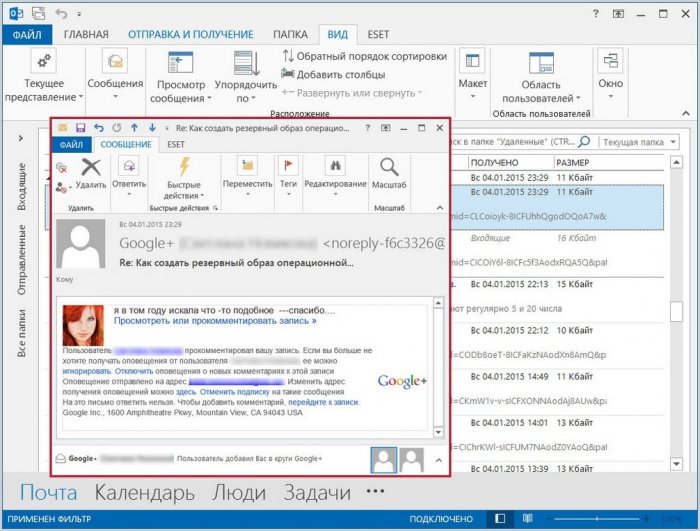Go to previous item with up arrow
700x531 pixels.
pos(134,128)
